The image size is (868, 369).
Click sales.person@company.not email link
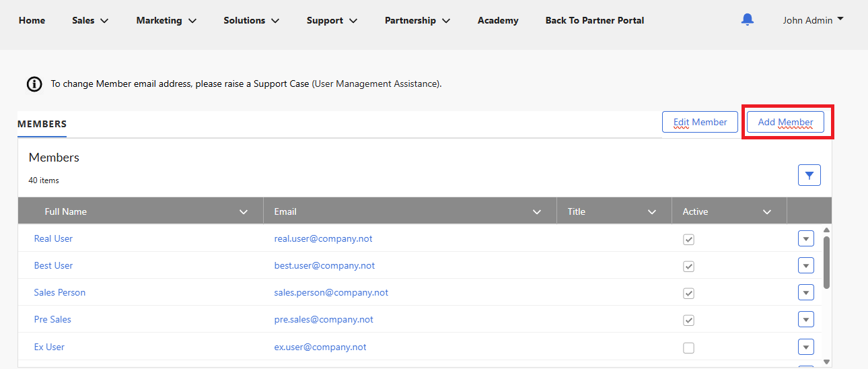pyautogui.click(x=331, y=292)
